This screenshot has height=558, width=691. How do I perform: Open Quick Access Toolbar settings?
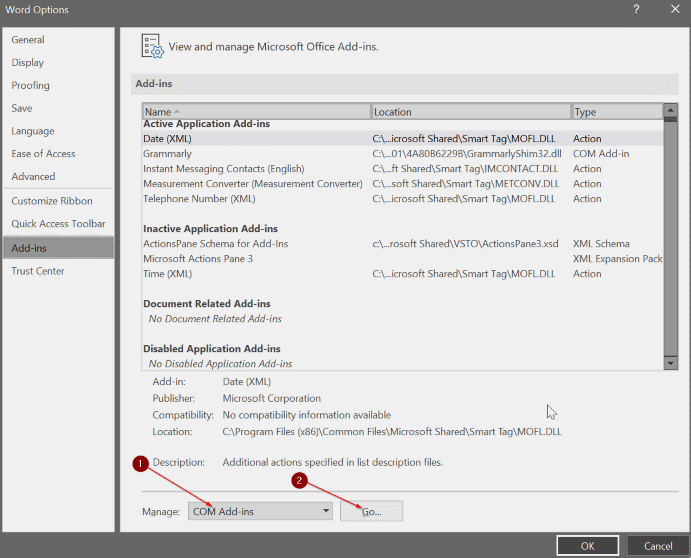pyautogui.click(x=58, y=224)
